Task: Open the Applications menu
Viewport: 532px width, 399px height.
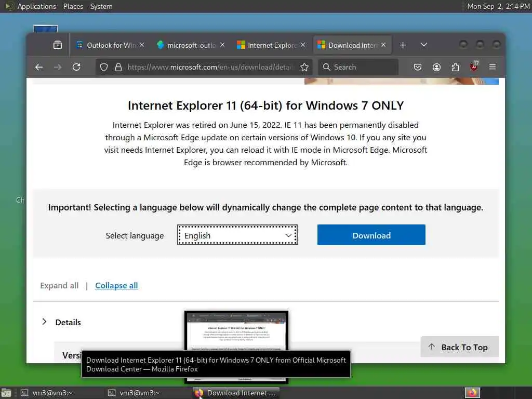Action: click(x=37, y=6)
